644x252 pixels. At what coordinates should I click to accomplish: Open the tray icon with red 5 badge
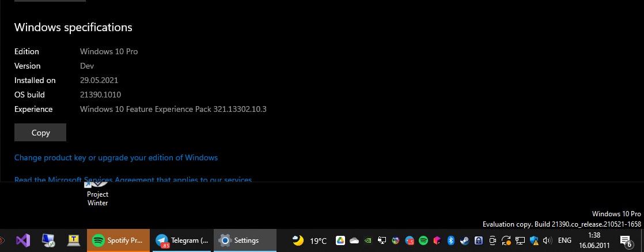click(410, 240)
